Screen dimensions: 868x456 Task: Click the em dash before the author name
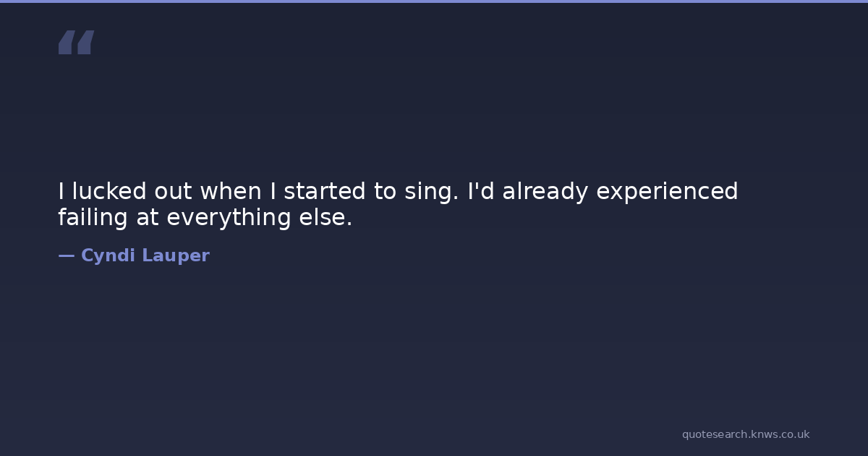pyautogui.click(x=66, y=256)
